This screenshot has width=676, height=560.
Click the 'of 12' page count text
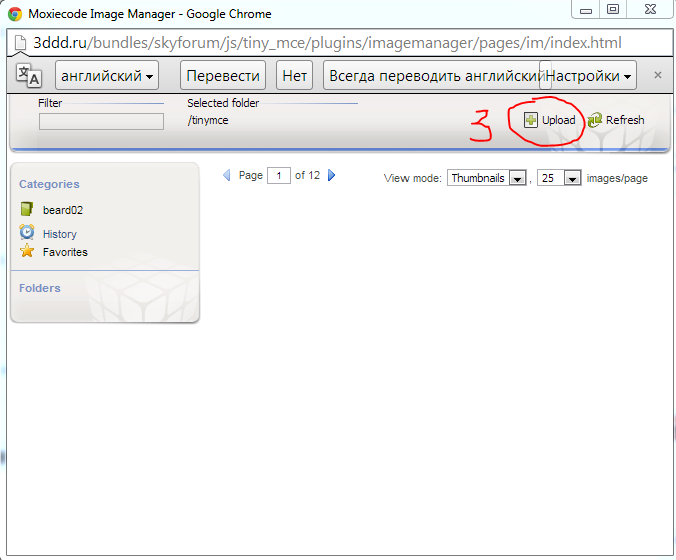tap(307, 175)
